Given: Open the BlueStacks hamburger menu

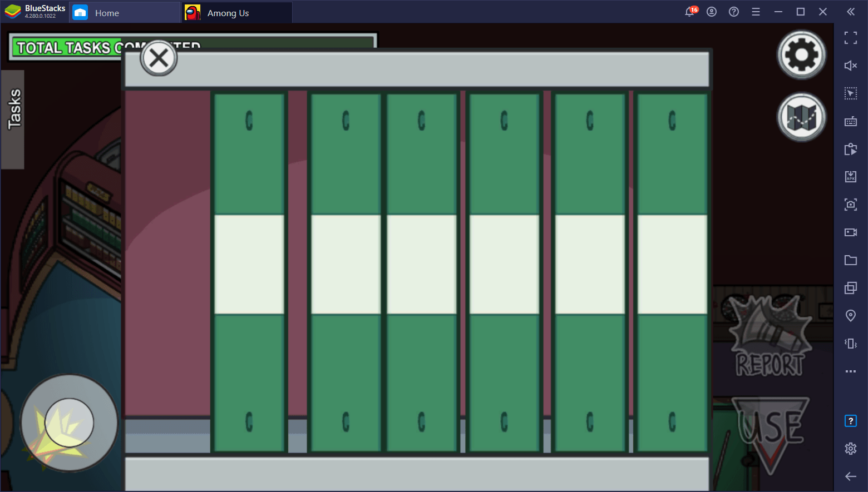Looking at the screenshot, I should tap(756, 12).
